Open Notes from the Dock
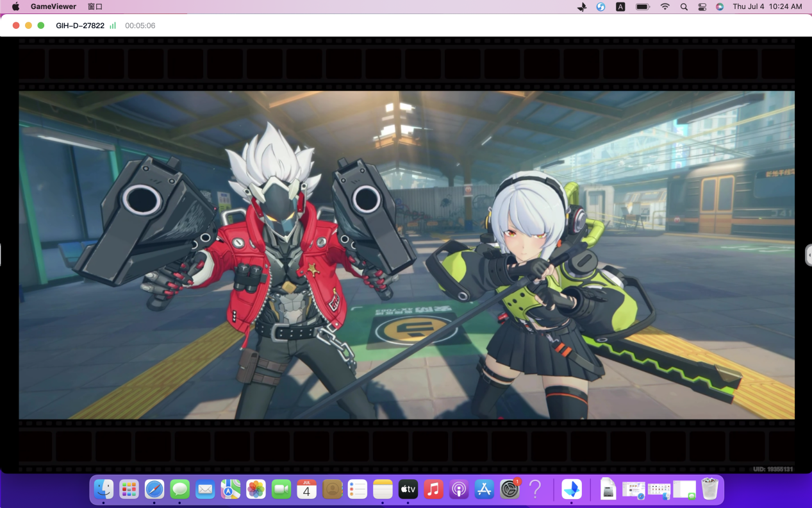 [383, 489]
